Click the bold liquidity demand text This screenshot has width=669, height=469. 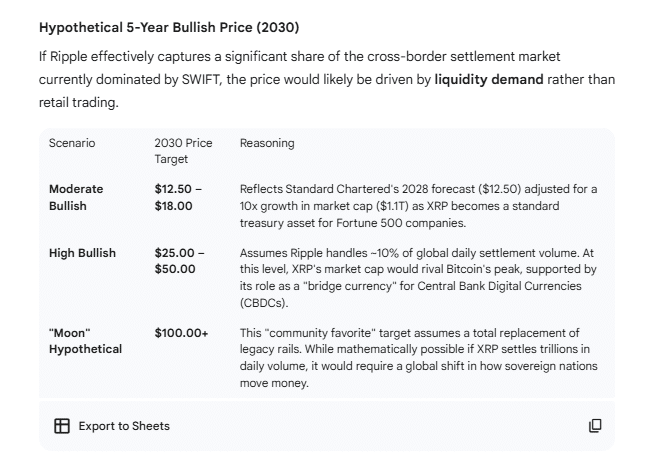tap(489, 79)
